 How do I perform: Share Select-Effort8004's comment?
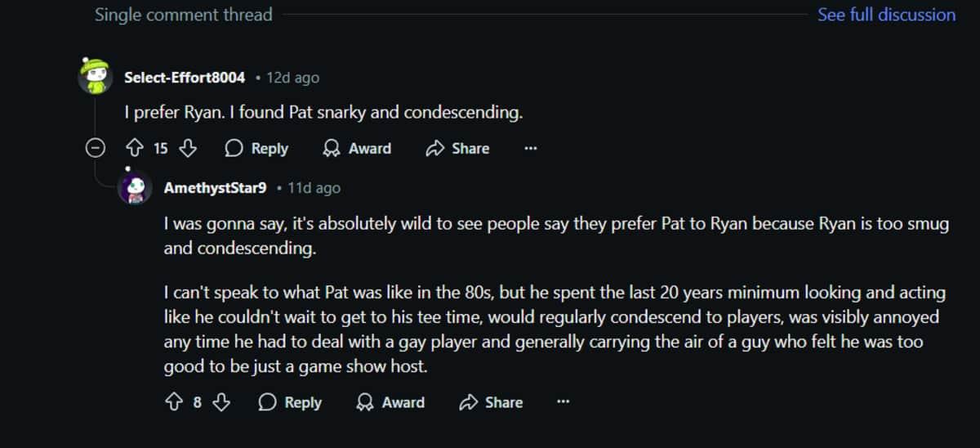[457, 149]
